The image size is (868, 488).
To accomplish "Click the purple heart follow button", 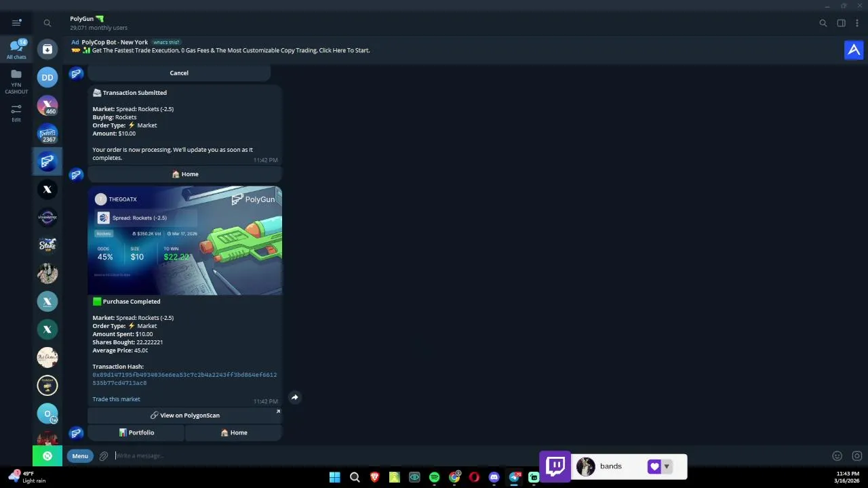I will point(654,466).
